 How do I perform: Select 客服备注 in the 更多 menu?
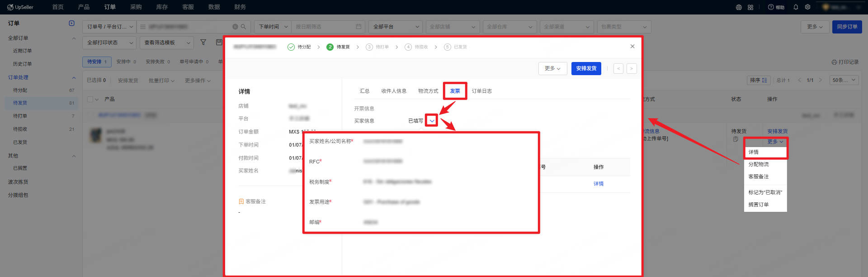click(765, 177)
